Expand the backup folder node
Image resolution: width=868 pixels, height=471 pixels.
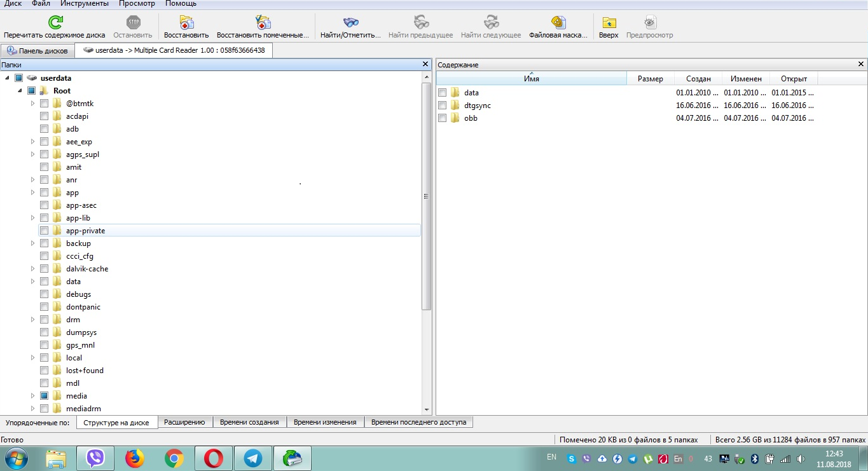tap(33, 243)
